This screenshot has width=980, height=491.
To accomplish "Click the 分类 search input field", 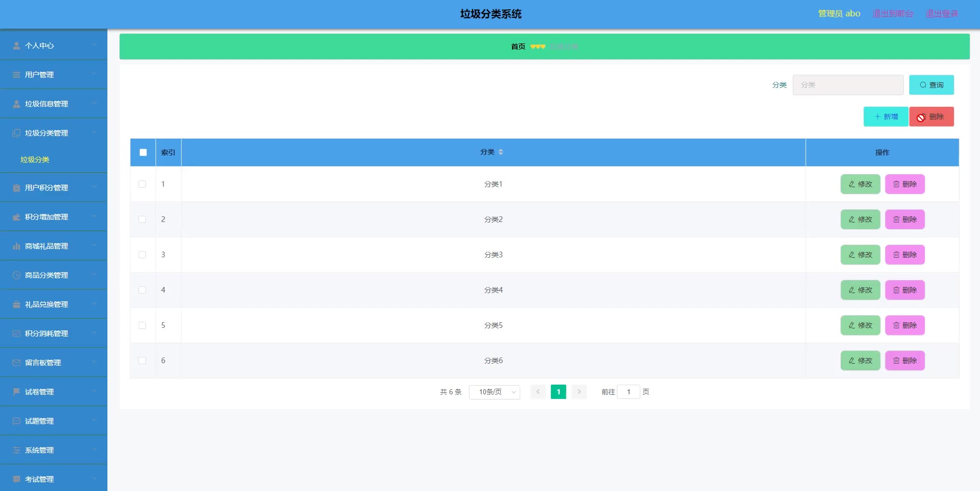I will tap(848, 85).
